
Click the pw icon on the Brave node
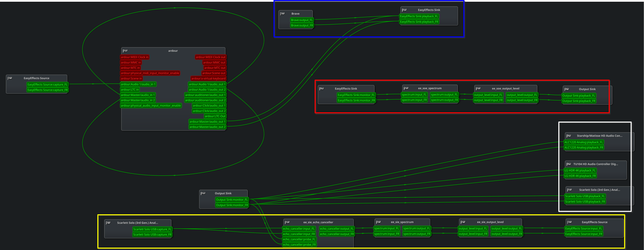point(282,14)
